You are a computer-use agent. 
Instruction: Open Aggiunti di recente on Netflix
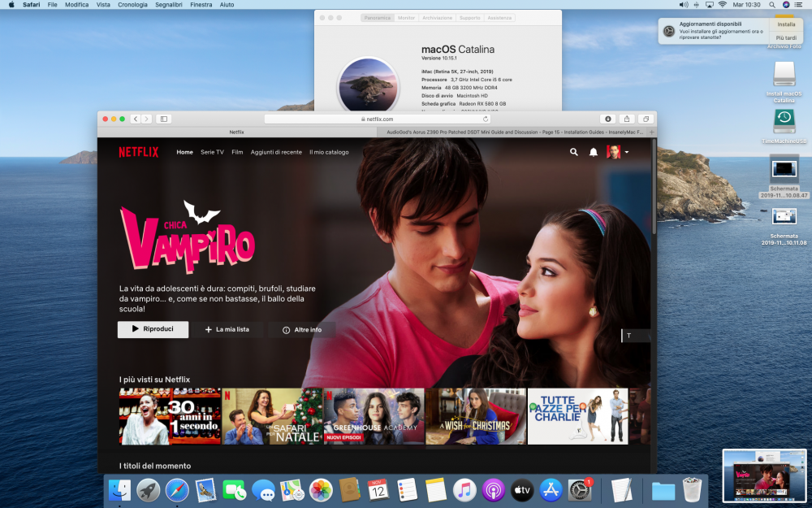pyautogui.click(x=276, y=152)
